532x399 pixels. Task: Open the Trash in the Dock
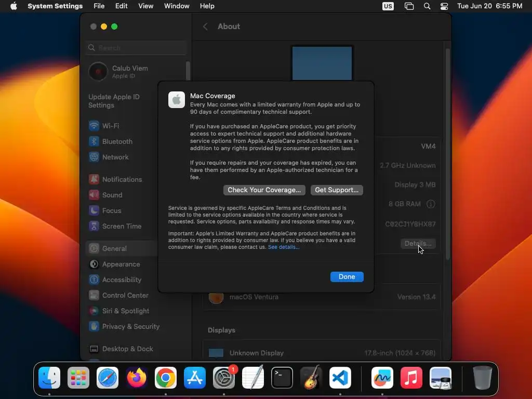[x=483, y=378]
